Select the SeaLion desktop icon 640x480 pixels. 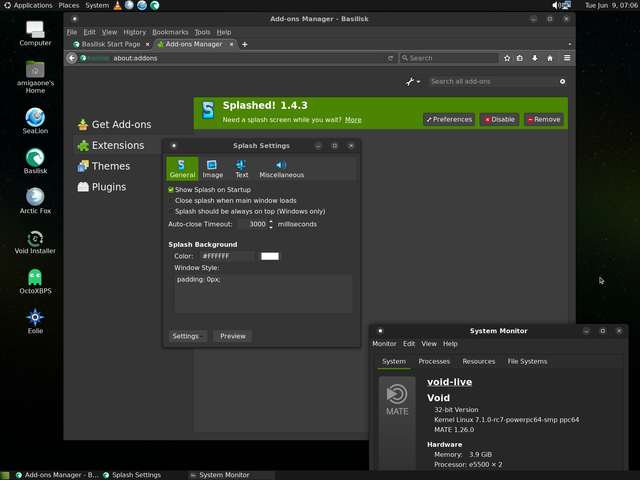(35, 121)
